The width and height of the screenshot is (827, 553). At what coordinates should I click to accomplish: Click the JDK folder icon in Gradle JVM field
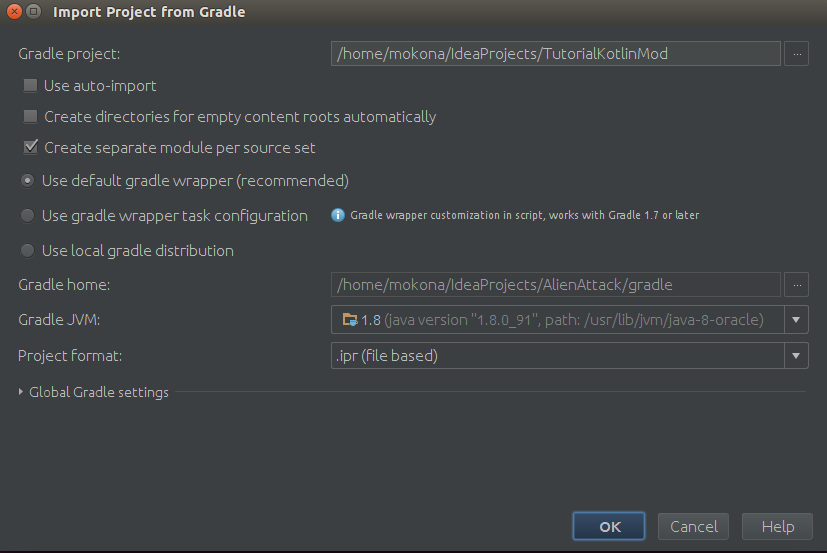pyautogui.click(x=350, y=319)
